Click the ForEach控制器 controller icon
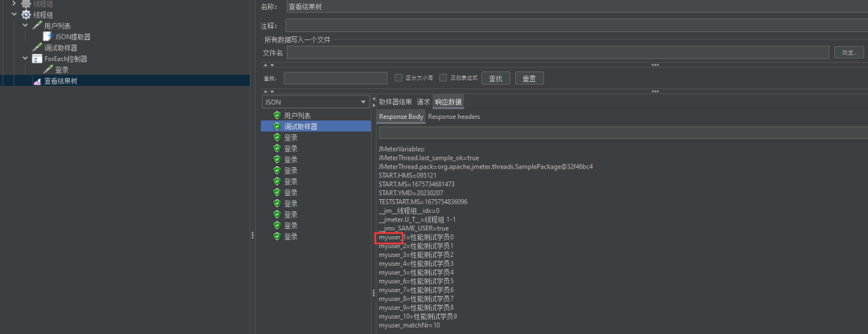 36,59
